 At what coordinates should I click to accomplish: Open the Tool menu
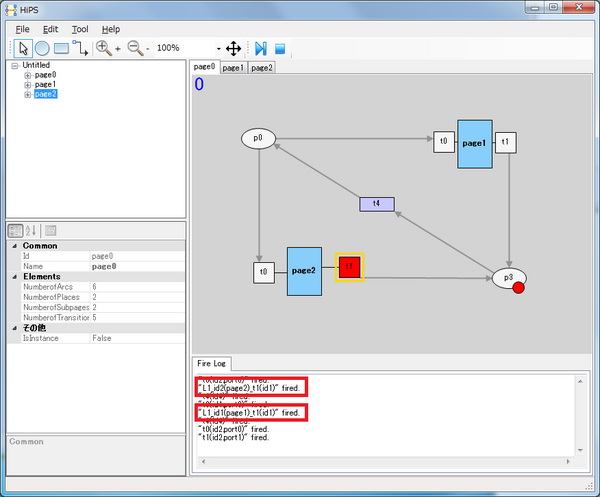click(80, 29)
